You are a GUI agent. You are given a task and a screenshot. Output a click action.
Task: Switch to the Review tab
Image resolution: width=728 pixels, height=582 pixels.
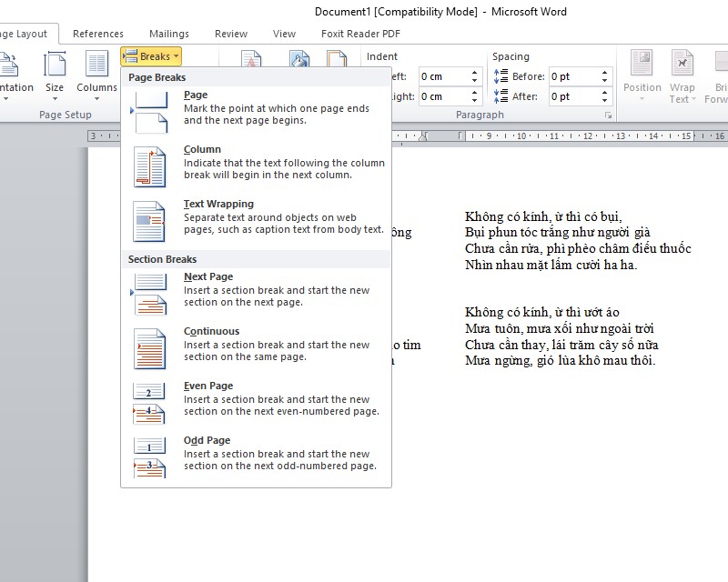coord(231,34)
